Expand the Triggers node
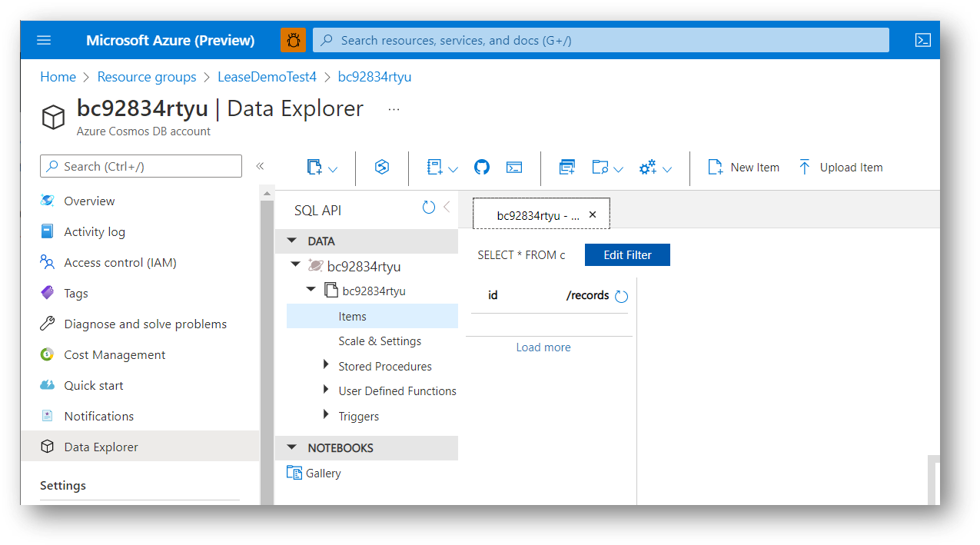This screenshot has width=980, height=545. pyautogui.click(x=327, y=415)
